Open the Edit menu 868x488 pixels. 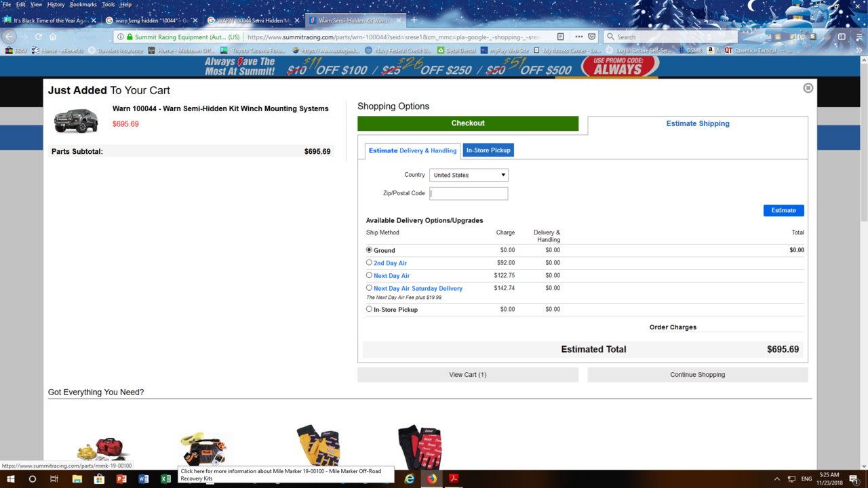click(x=21, y=4)
